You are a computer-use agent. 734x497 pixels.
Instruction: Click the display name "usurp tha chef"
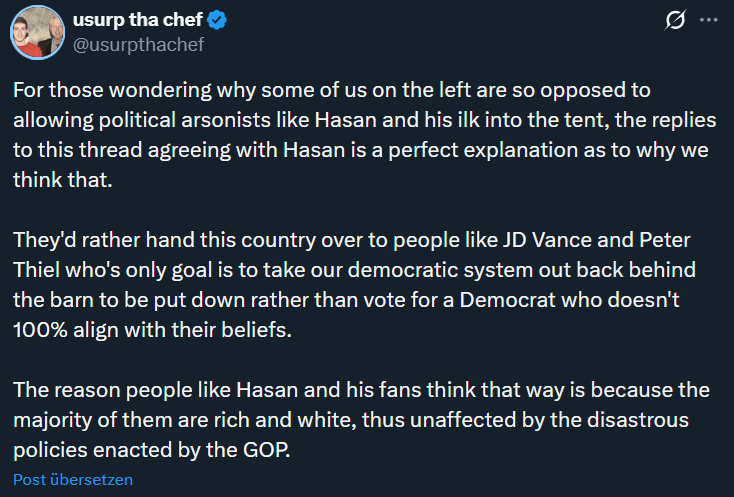tap(154, 19)
